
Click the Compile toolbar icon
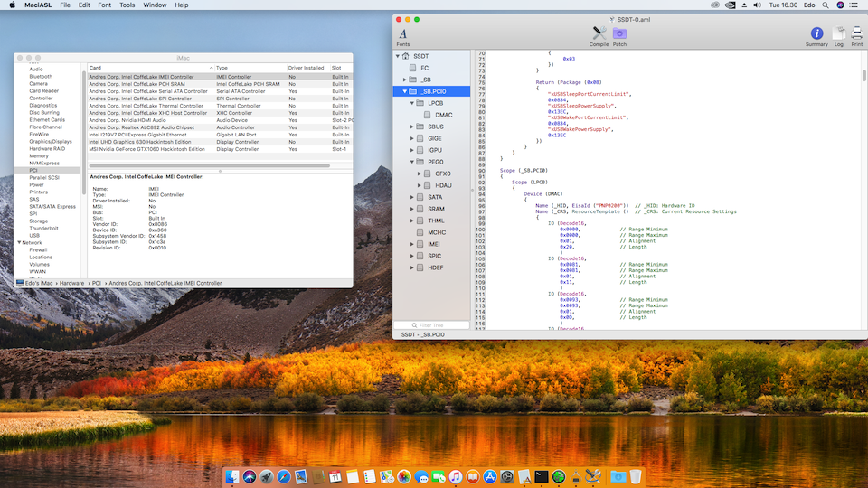pos(599,35)
